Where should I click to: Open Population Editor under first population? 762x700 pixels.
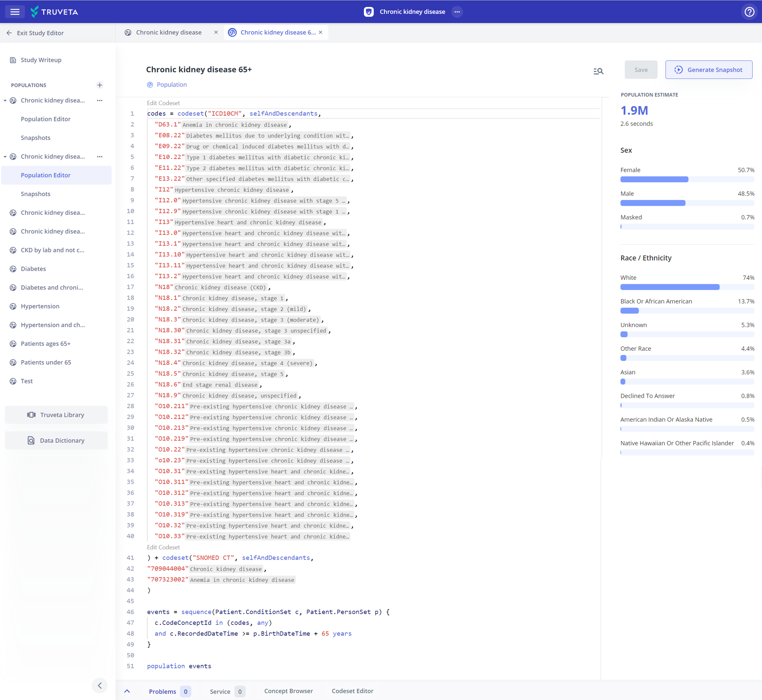(x=46, y=119)
